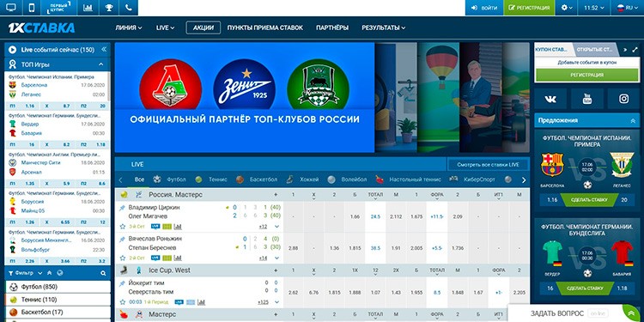The image size is (644, 322).
Task: Open the desktop version monitor icon
Action: [x=11, y=8]
